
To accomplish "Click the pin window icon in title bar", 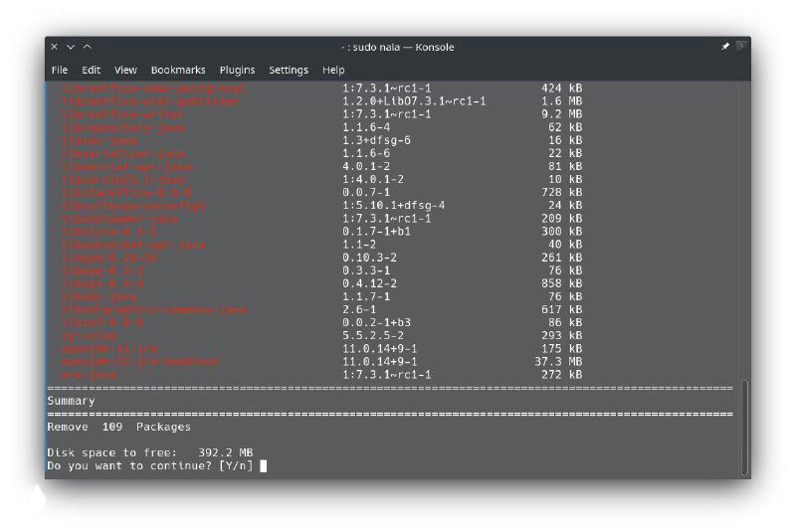I will pos(725,47).
